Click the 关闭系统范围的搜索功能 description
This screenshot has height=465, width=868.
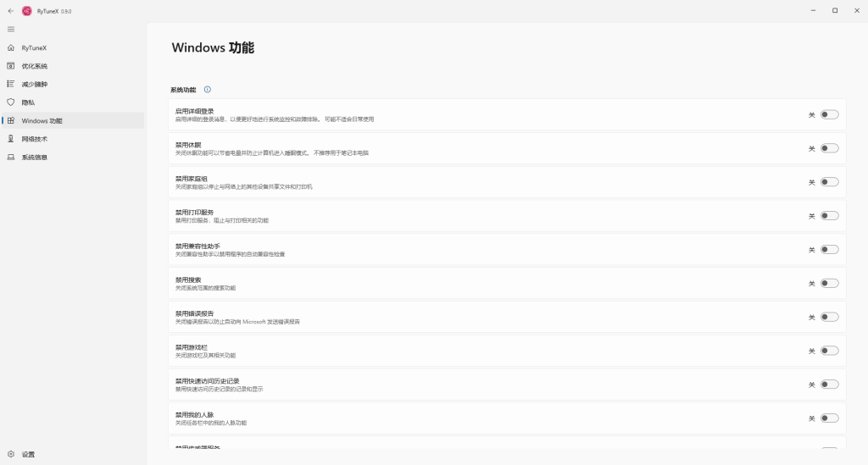click(x=205, y=288)
